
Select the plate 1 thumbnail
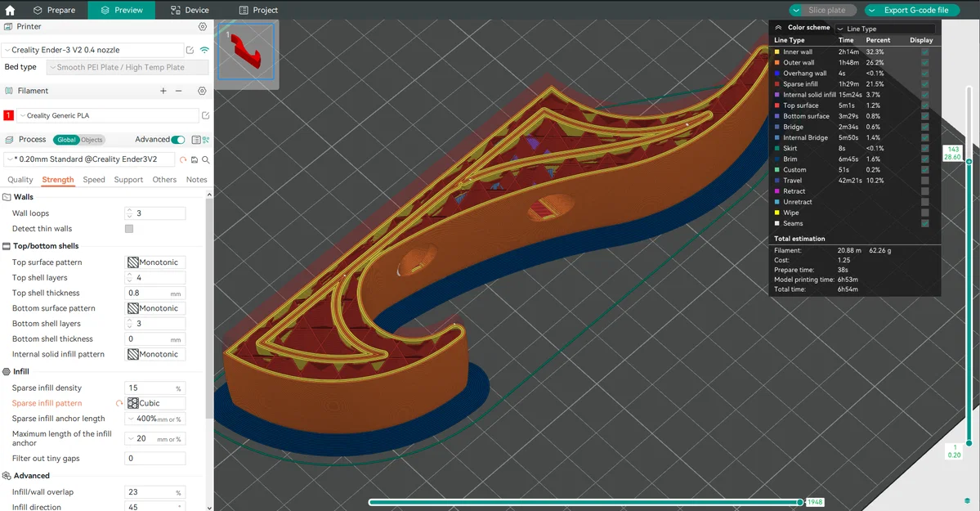point(246,52)
